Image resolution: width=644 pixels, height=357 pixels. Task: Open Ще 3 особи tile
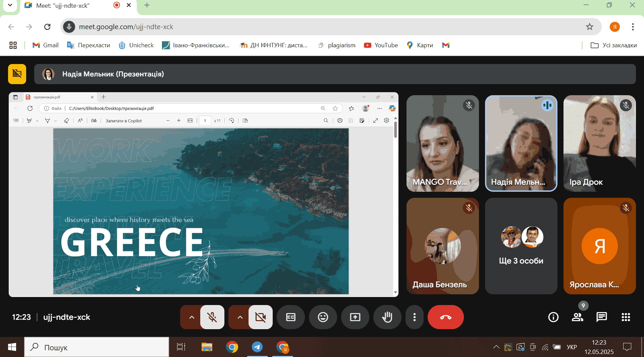tap(521, 246)
